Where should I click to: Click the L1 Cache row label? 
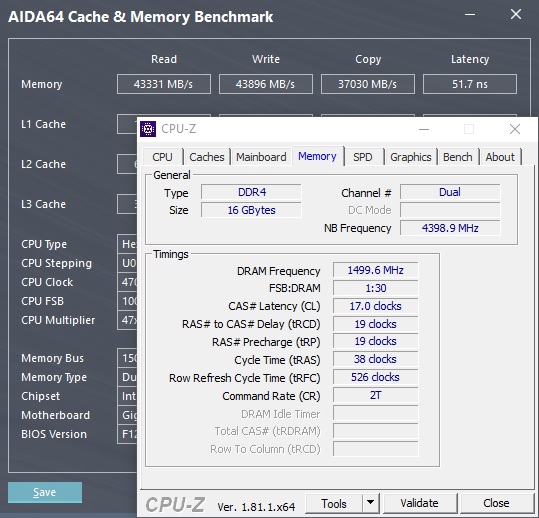click(43, 124)
